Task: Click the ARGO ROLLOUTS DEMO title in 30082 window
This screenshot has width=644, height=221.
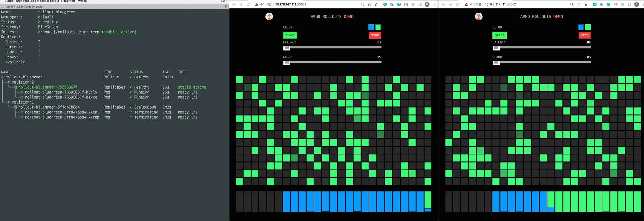Action: [541, 17]
